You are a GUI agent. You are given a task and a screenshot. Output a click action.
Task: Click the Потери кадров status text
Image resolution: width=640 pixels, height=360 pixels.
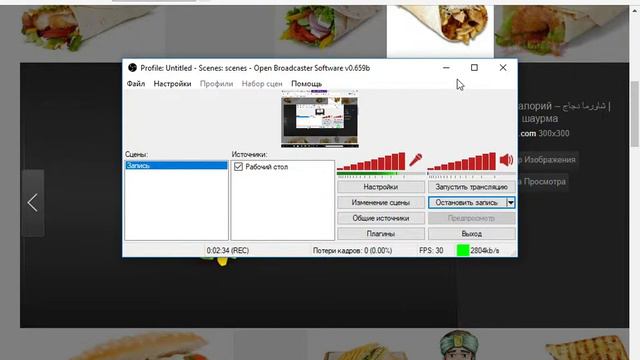pyautogui.click(x=352, y=251)
